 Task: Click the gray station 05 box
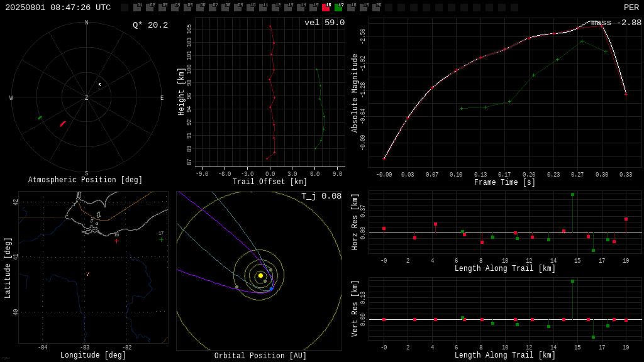click(x=187, y=8)
